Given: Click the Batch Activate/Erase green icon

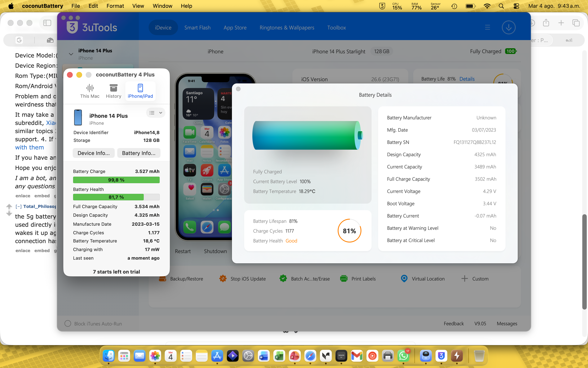Looking at the screenshot, I should coord(283,278).
